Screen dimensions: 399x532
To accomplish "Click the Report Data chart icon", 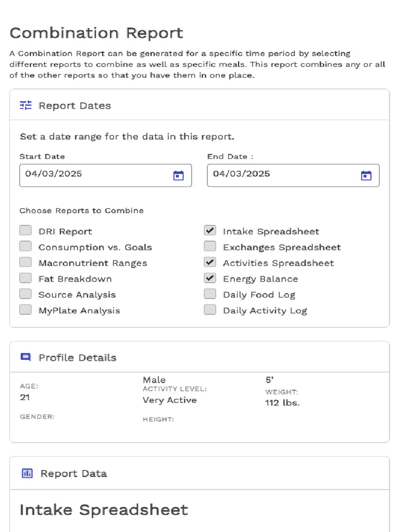I will [x=27, y=473].
